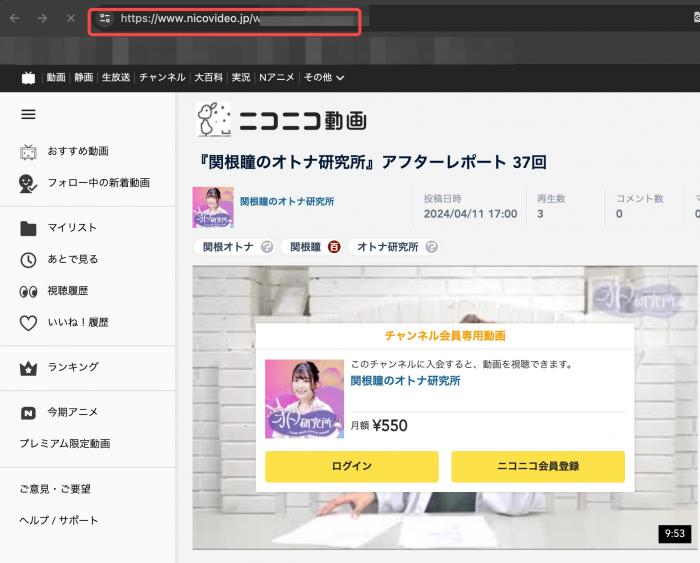
Task: Open プレミアム限定動画 link
Action: click(x=65, y=444)
